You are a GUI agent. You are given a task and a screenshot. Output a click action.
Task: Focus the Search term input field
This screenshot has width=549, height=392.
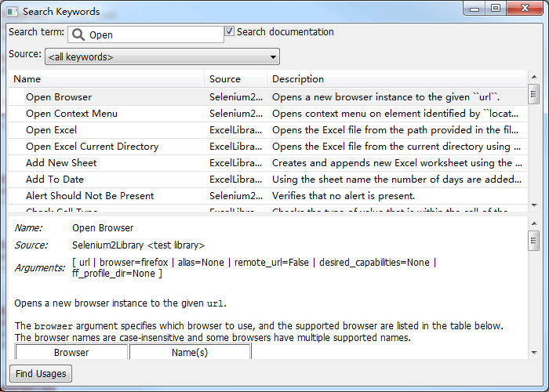tap(146, 34)
